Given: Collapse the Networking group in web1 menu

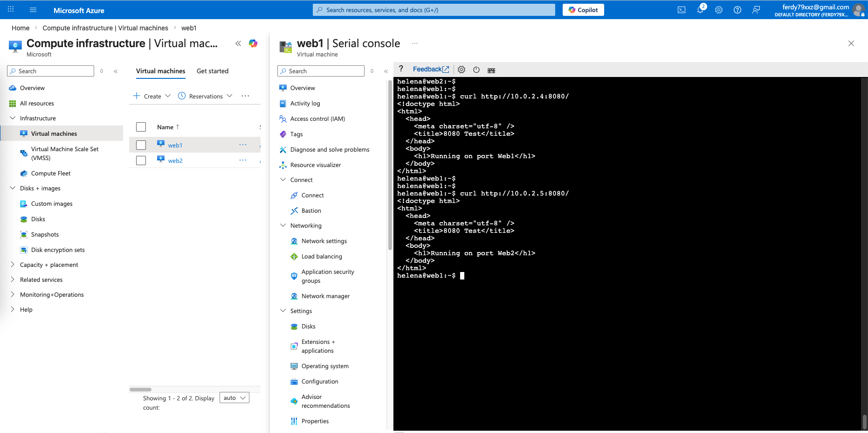Looking at the screenshot, I should [283, 225].
